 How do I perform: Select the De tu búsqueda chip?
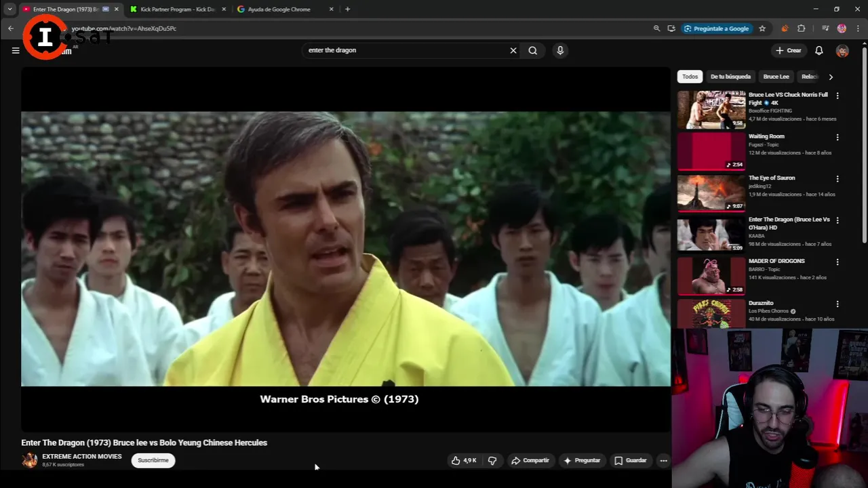pos(730,77)
